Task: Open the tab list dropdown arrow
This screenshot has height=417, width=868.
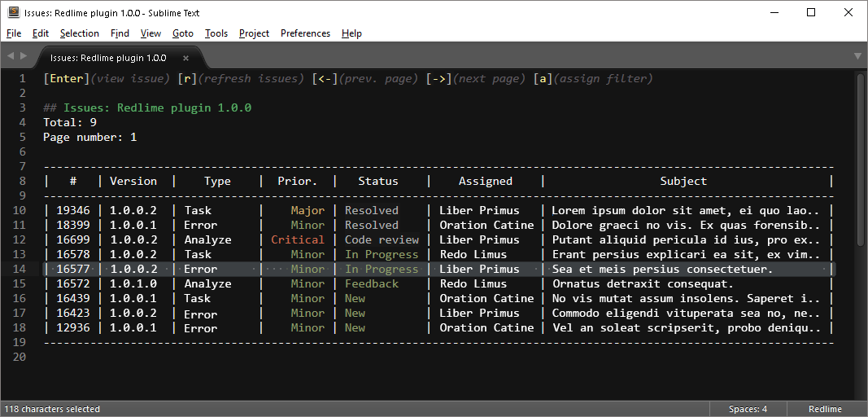Action: pos(857,56)
